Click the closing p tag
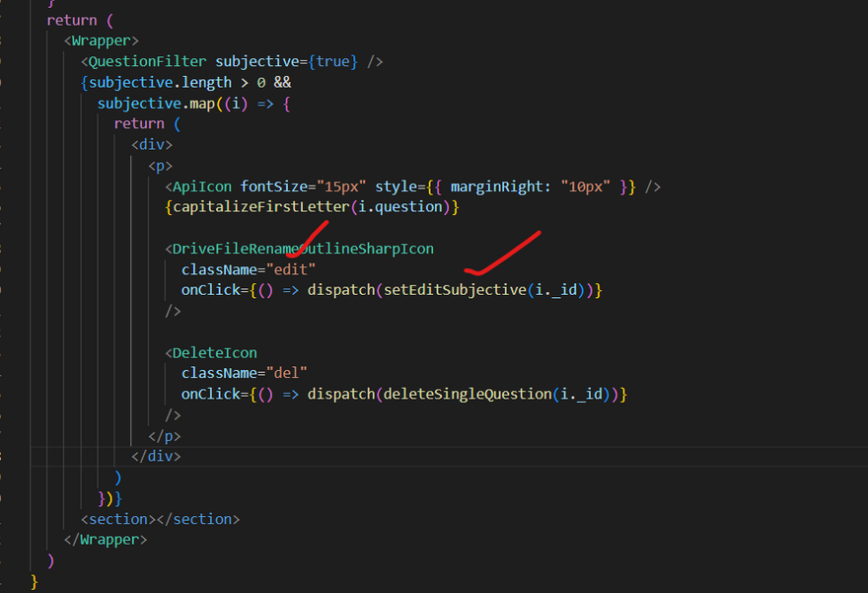Image resolution: width=868 pixels, height=593 pixels. [165, 435]
